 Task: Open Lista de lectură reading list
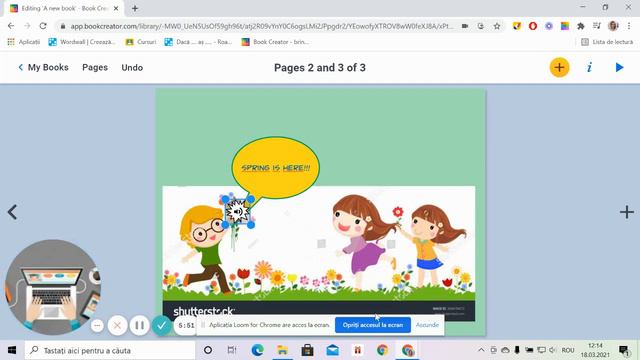pyautogui.click(x=607, y=42)
